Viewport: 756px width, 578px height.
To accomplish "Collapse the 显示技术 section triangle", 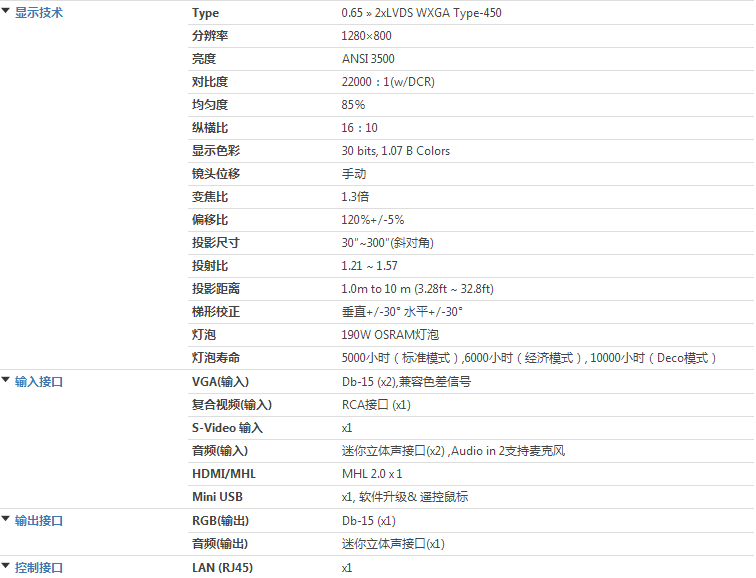I will [6, 12].
